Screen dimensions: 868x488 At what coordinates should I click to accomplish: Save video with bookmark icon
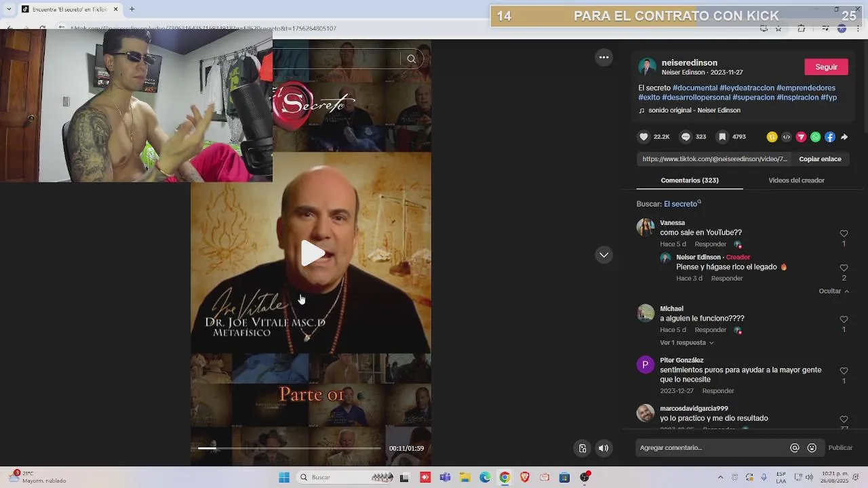722,137
